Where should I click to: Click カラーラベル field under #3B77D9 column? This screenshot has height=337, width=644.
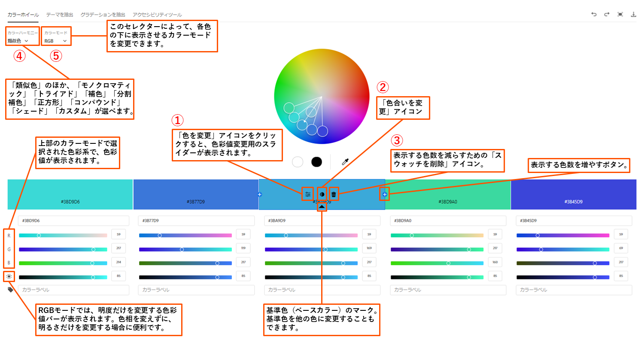point(196,290)
